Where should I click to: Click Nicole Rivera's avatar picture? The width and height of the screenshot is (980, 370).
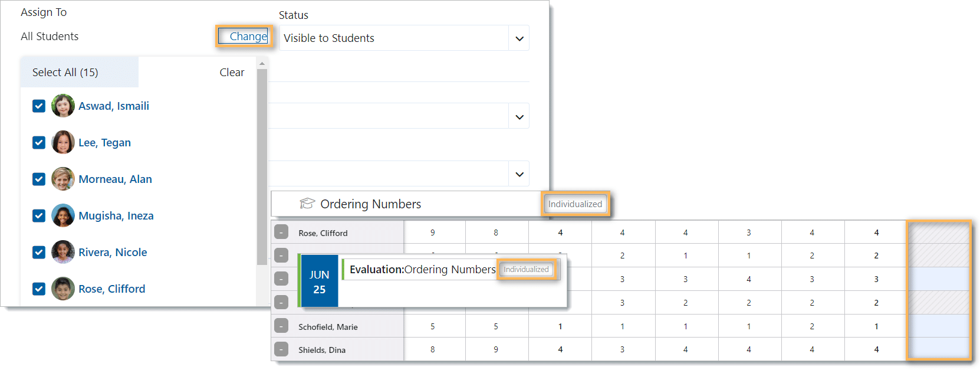(63, 253)
